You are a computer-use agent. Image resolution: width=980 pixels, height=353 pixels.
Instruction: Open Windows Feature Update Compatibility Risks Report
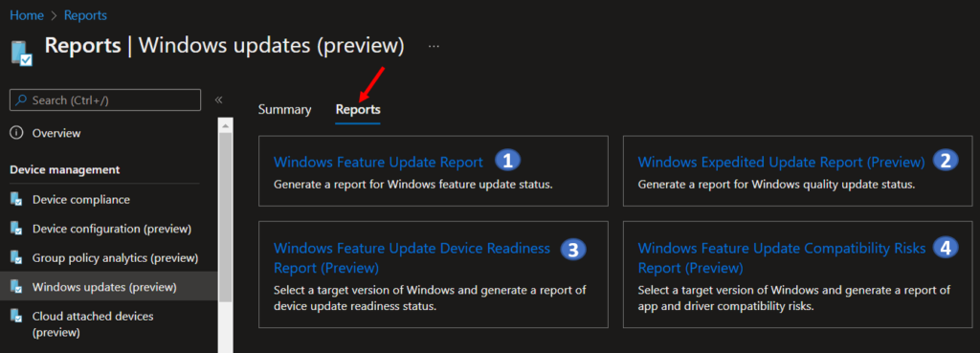coord(781,258)
